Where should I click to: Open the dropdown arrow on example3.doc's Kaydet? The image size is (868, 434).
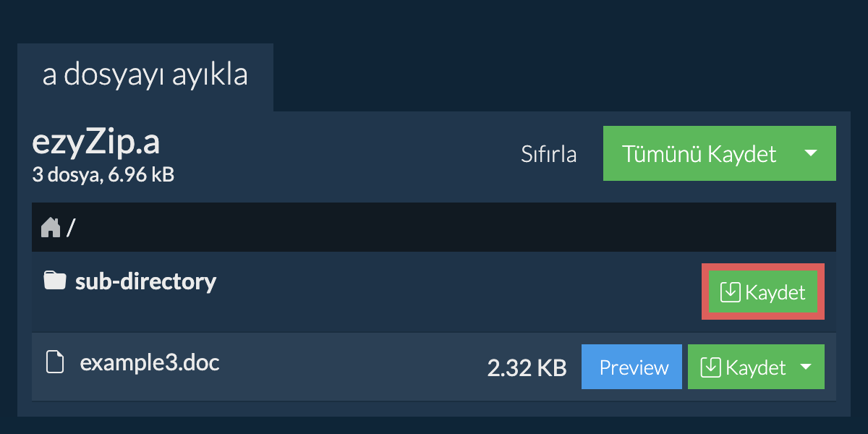pos(806,367)
